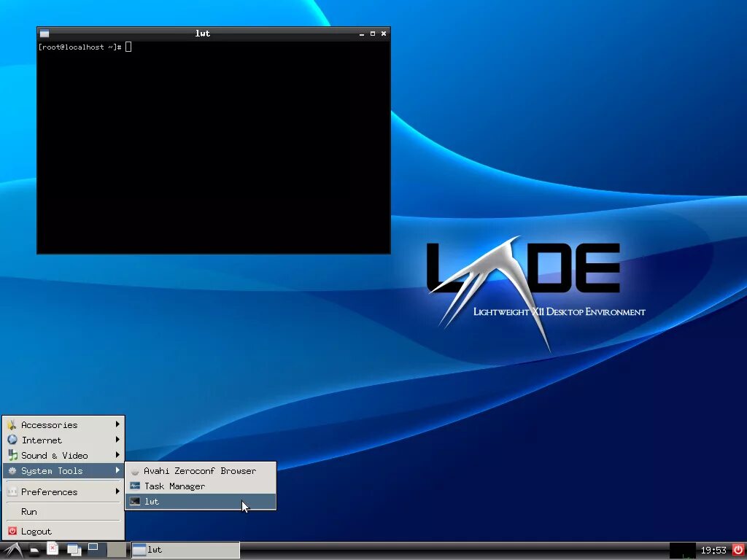
Task: Expand the Accessories submenu arrow
Action: [117, 424]
